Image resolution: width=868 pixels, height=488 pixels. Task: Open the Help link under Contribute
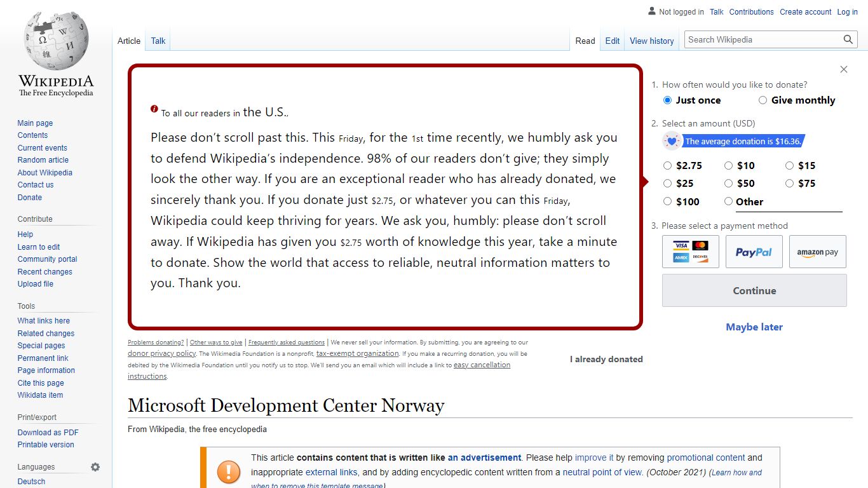(25, 234)
